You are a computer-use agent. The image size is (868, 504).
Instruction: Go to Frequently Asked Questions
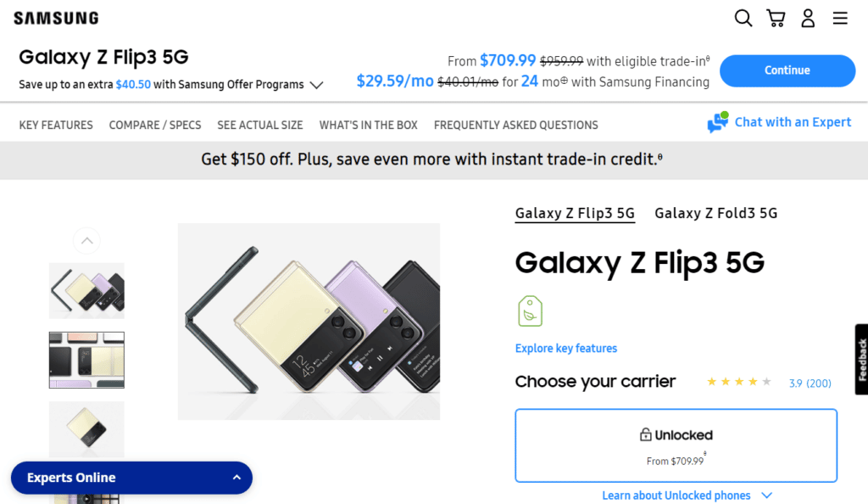click(x=515, y=125)
